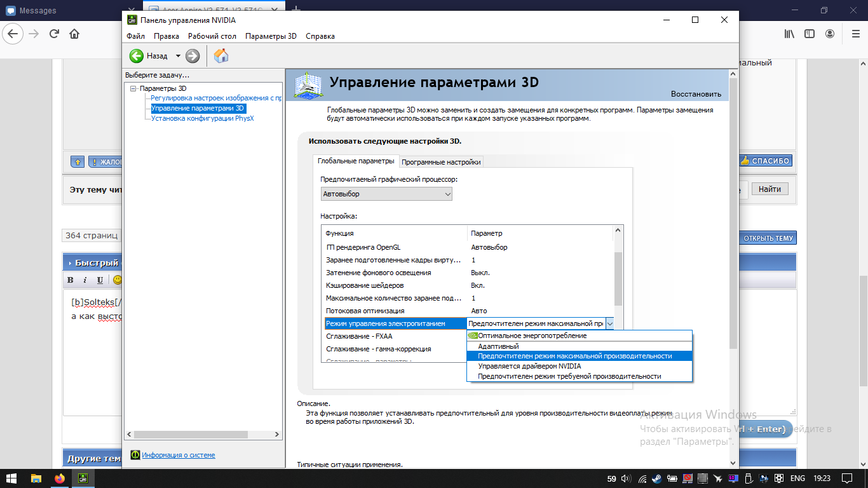Select Управление параметрами 3D tree item
Image resolution: width=868 pixels, height=488 pixels.
[x=198, y=109]
